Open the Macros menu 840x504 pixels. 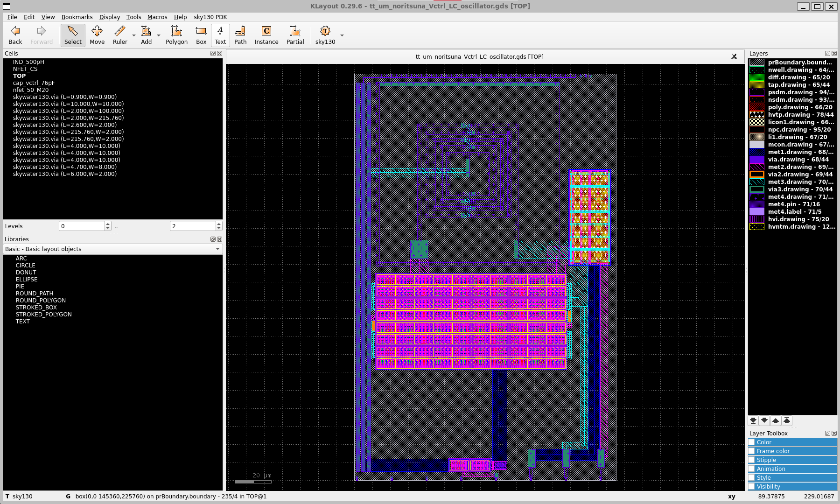point(157,17)
